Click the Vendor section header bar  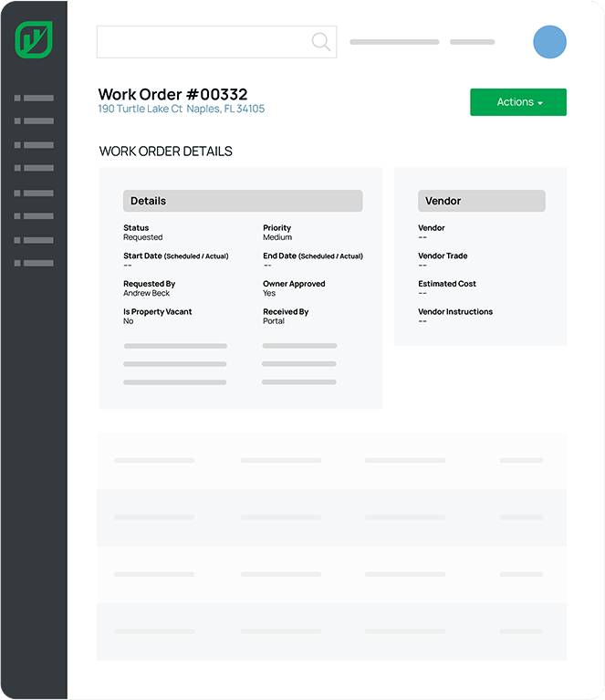(481, 201)
